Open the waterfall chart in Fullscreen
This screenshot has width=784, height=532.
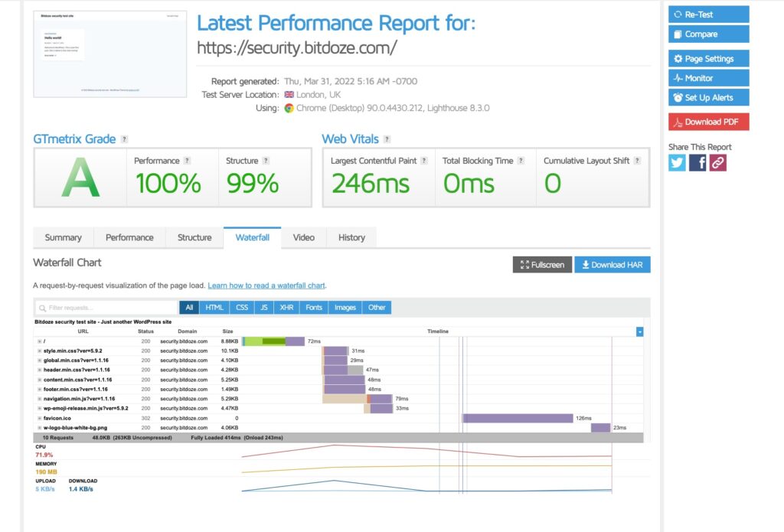pyautogui.click(x=542, y=265)
